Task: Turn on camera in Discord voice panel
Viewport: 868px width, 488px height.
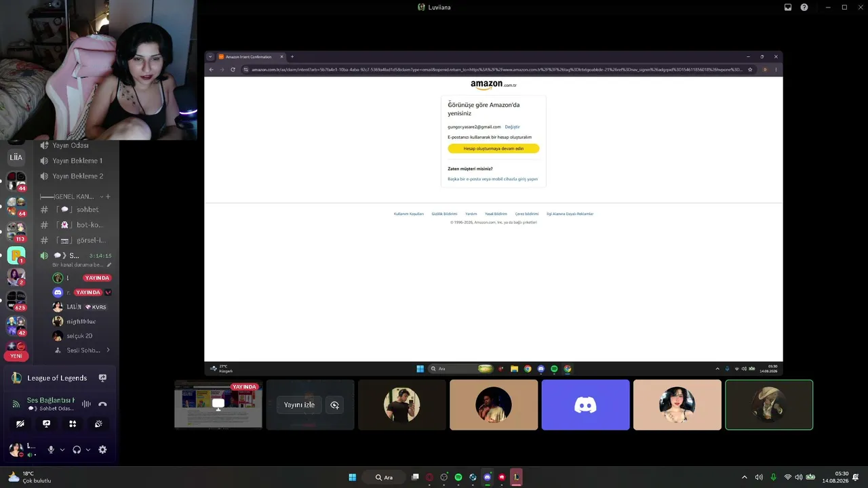Action: (x=20, y=424)
